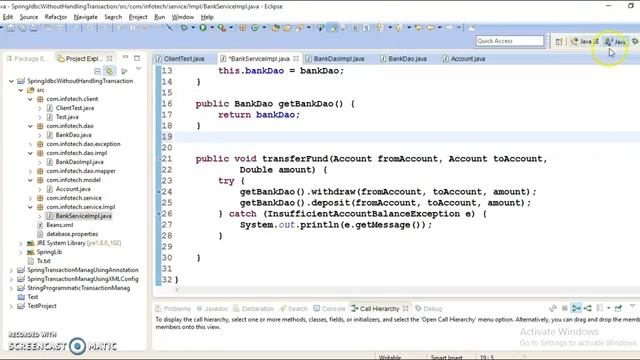Screen dimensions: 640x360
Task: Collapse SpringJdbcWithoutHandlingTransaction project
Action: click(11, 81)
